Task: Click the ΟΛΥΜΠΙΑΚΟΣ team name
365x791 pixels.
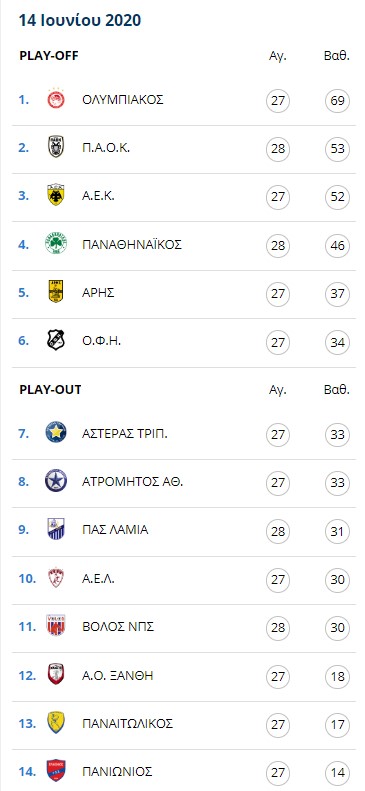Action: pyautogui.click(x=123, y=99)
